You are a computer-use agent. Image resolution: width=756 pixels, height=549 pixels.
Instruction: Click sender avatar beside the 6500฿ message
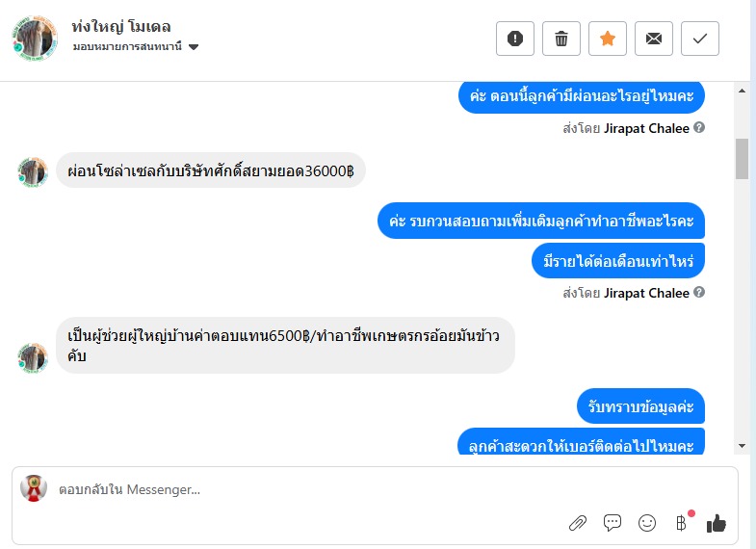(33, 357)
